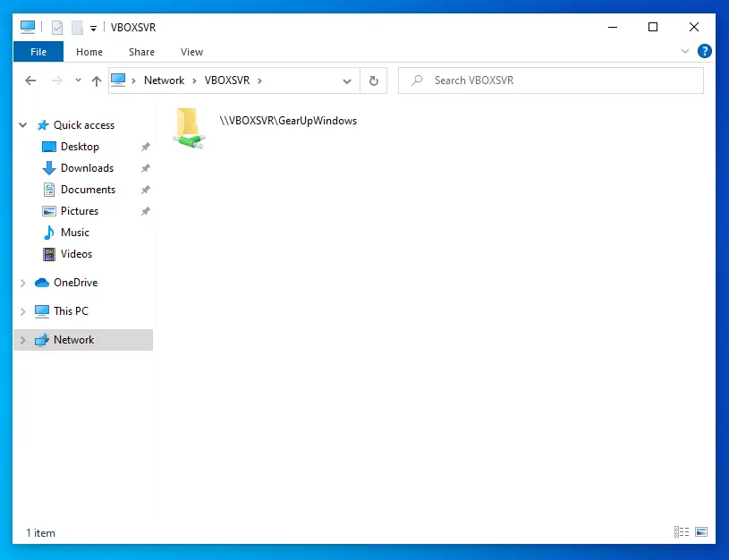
Task: Open the recent locations dropdown
Action: (x=78, y=81)
